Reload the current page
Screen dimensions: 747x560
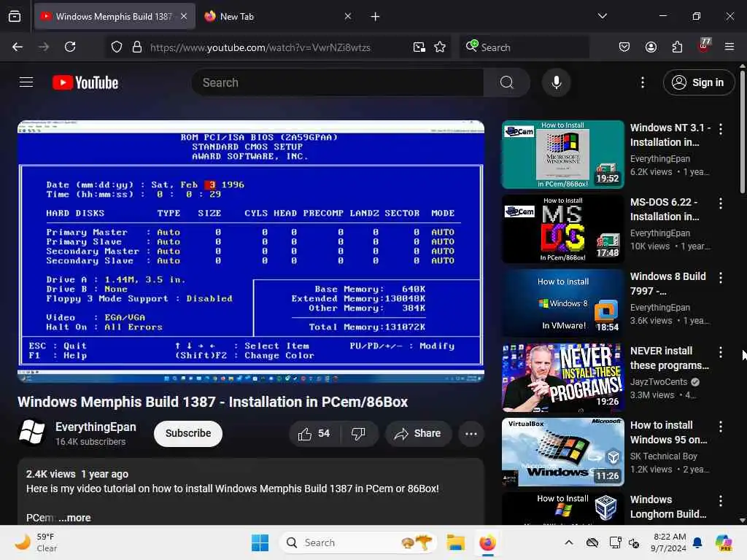click(70, 47)
